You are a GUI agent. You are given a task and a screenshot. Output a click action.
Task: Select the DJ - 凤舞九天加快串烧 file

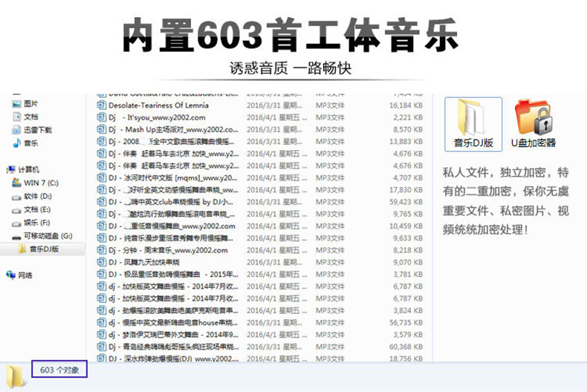point(149,262)
